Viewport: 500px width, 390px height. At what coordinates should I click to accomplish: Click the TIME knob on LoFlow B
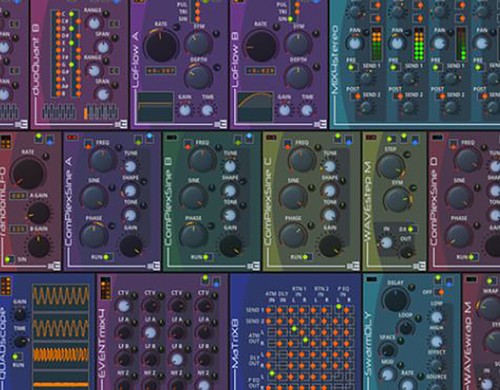point(307,110)
